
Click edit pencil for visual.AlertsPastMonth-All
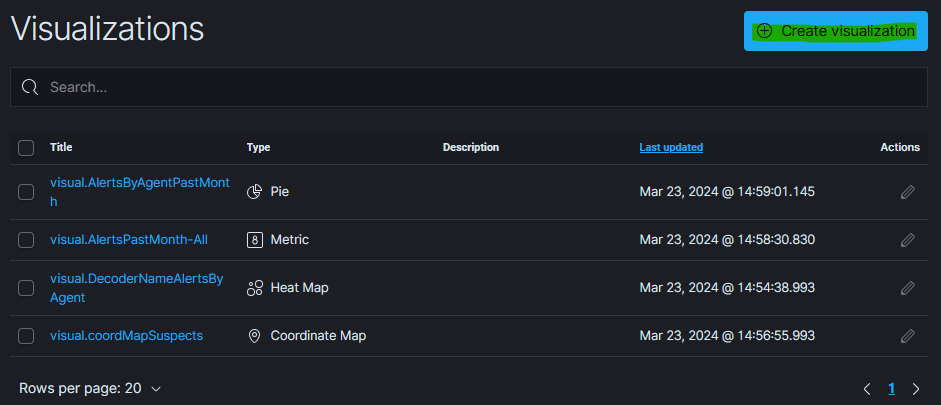point(907,240)
